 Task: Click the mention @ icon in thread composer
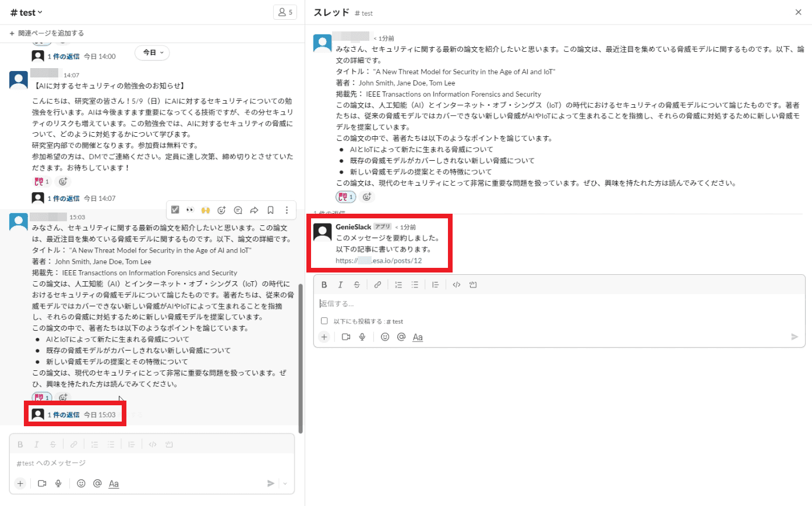(x=401, y=337)
